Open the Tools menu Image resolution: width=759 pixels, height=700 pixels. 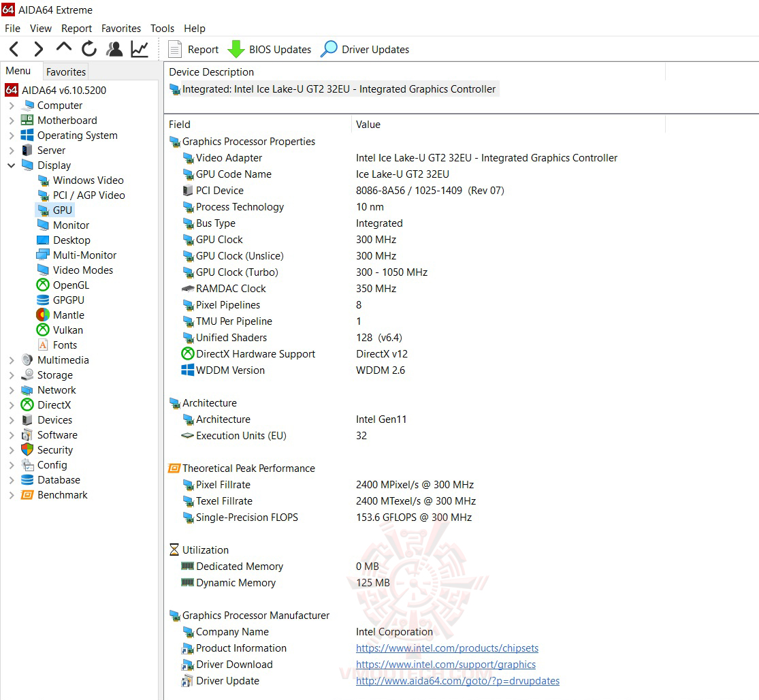click(162, 29)
